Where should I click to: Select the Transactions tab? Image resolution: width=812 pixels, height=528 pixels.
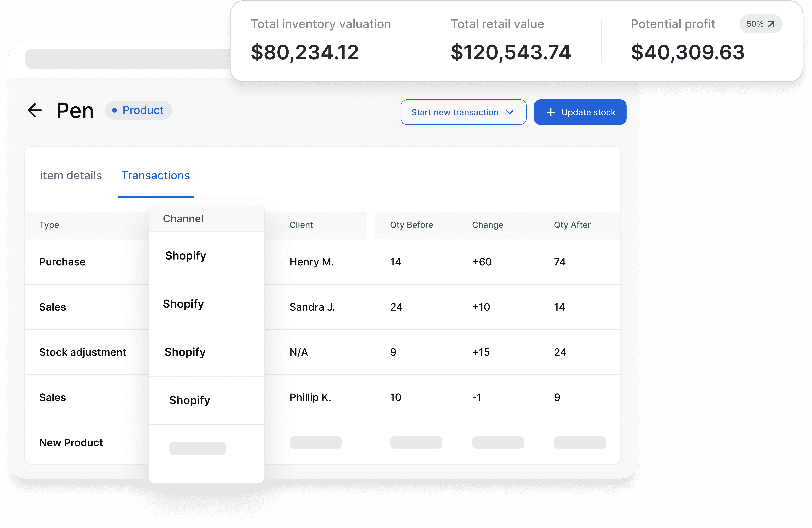(x=156, y=175)
